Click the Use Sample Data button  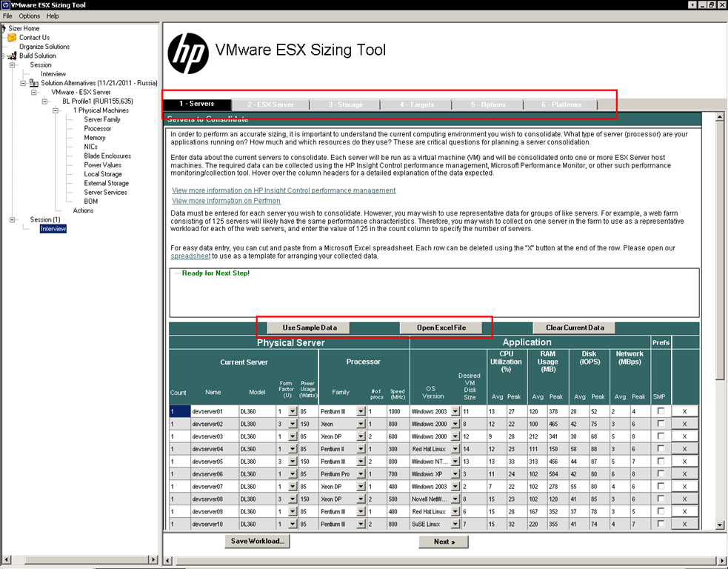pyautogui.click(x=310, y=327)
